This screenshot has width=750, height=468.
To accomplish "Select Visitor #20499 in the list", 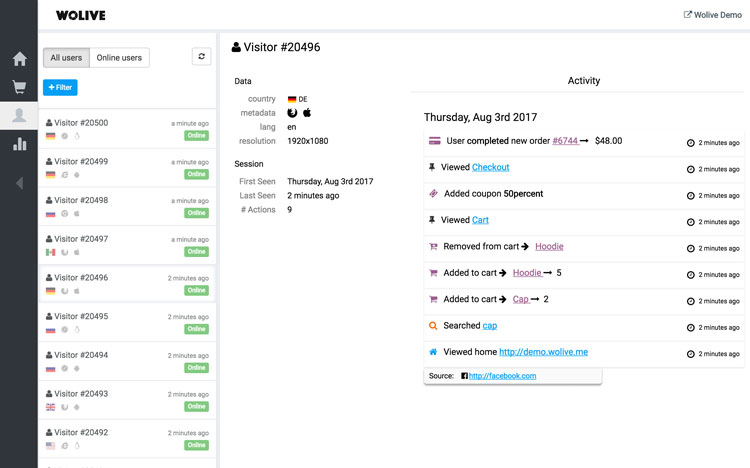I will [x=127, y=167].
